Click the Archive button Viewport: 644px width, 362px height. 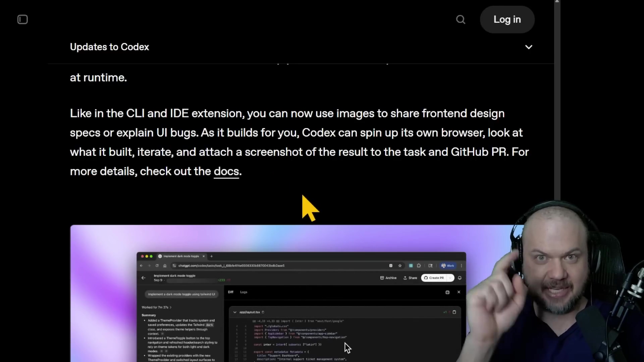tap(388, 278)
